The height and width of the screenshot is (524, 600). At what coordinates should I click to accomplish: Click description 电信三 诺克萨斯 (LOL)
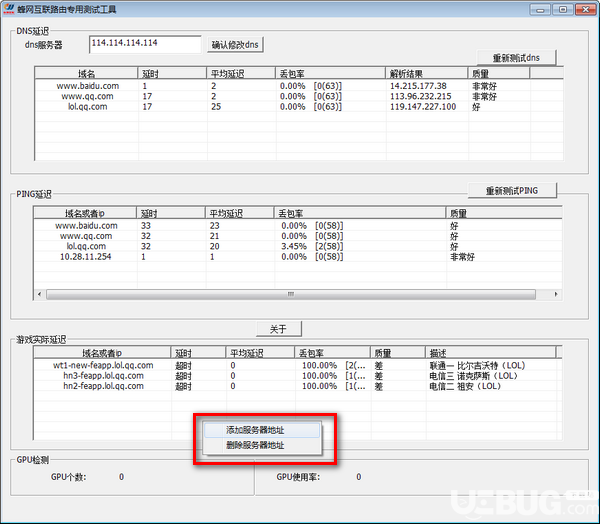point(473,375)
